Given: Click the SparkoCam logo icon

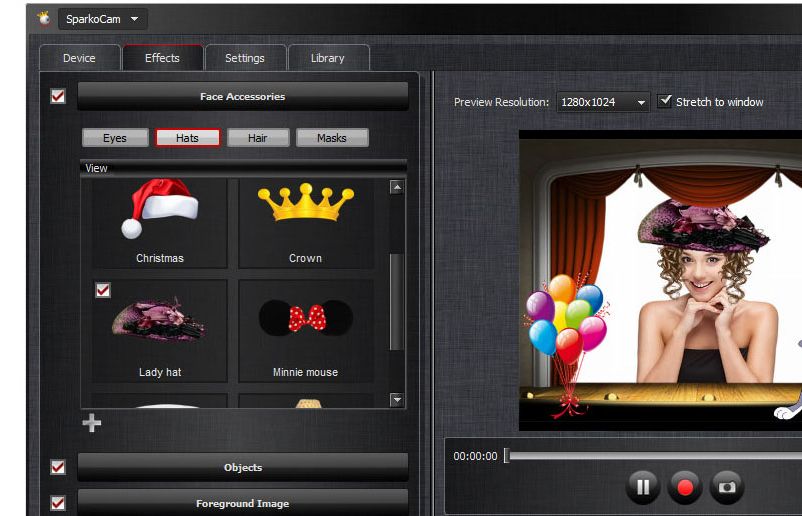Looking at the screenshot, I should click(44, 19).
